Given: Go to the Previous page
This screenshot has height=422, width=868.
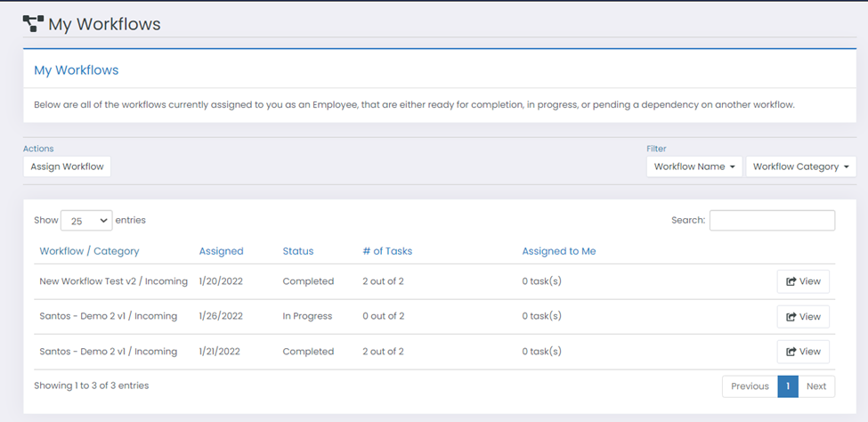Looking at the screenshot, I should pos(750,386).
